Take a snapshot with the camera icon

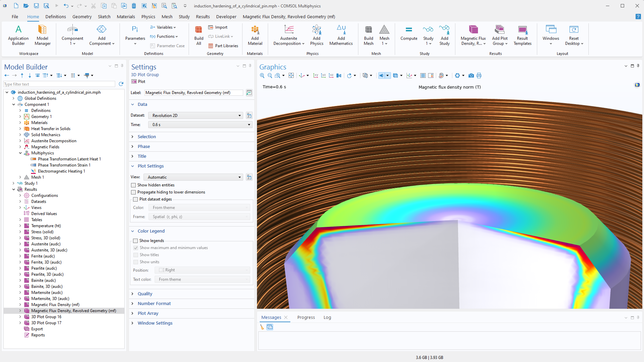[471, 76]
